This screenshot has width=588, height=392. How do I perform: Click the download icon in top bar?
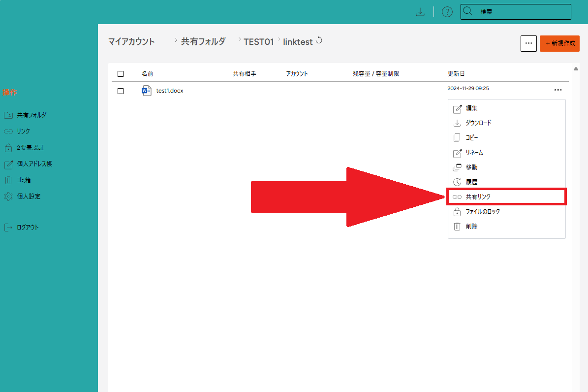420,12
